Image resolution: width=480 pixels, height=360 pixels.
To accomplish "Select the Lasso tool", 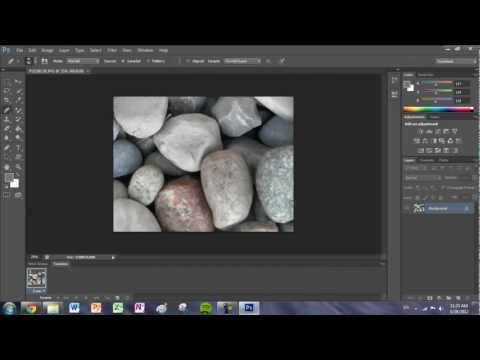I will 7,91.
